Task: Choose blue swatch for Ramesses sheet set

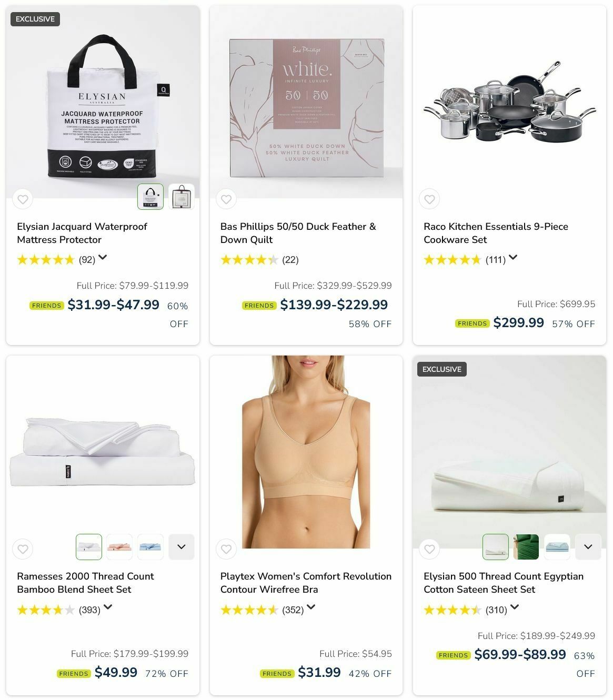Action: [x=150, y=547]
